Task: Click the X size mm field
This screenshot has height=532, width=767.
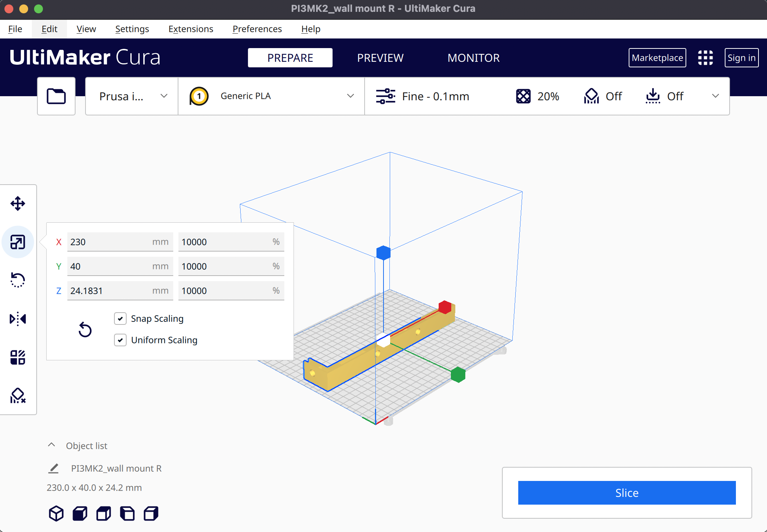Action: 120,242
